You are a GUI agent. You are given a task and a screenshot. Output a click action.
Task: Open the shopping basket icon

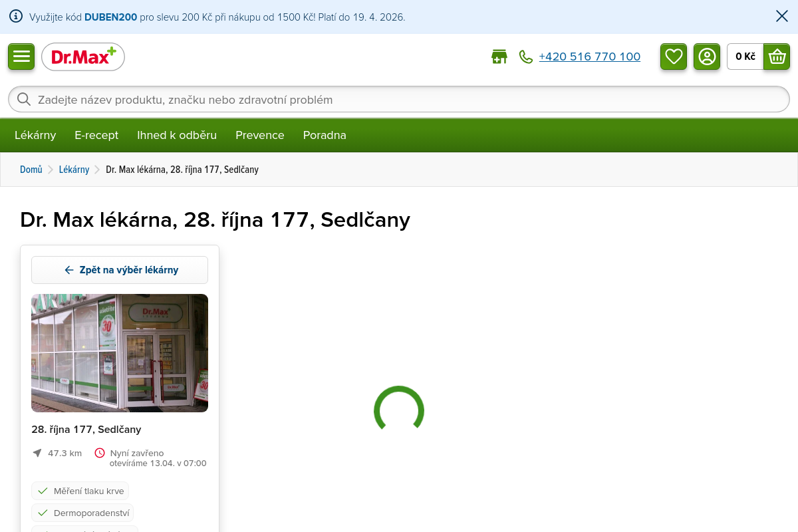point(777,57)
